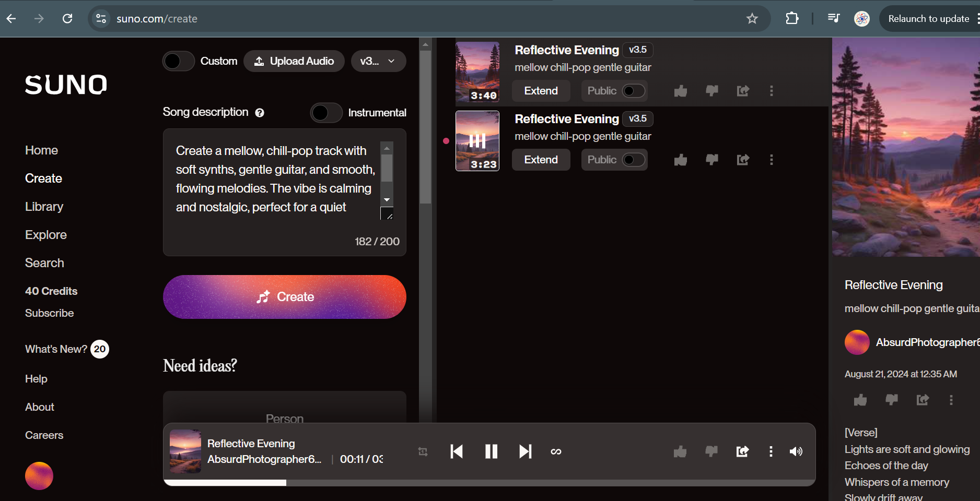
Task: Open the 3:40 track thumbnail
Action: (477, 73)
